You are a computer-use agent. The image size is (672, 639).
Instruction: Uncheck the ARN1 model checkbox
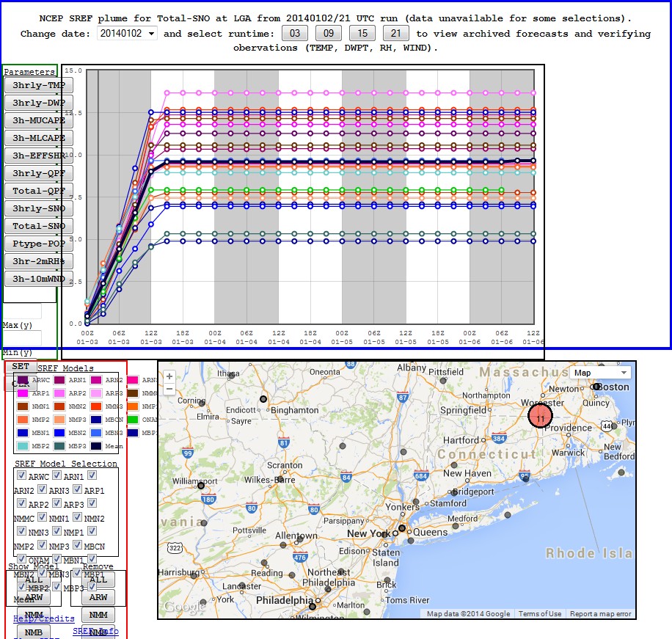click(x=56, y=475)
